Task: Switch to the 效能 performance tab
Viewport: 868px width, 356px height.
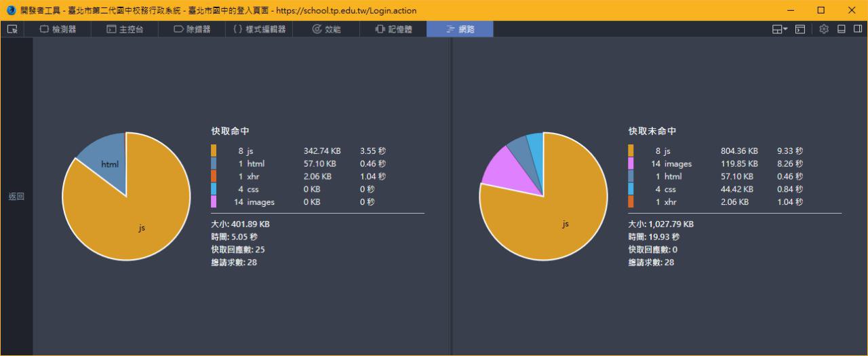Action: (326, 29)
